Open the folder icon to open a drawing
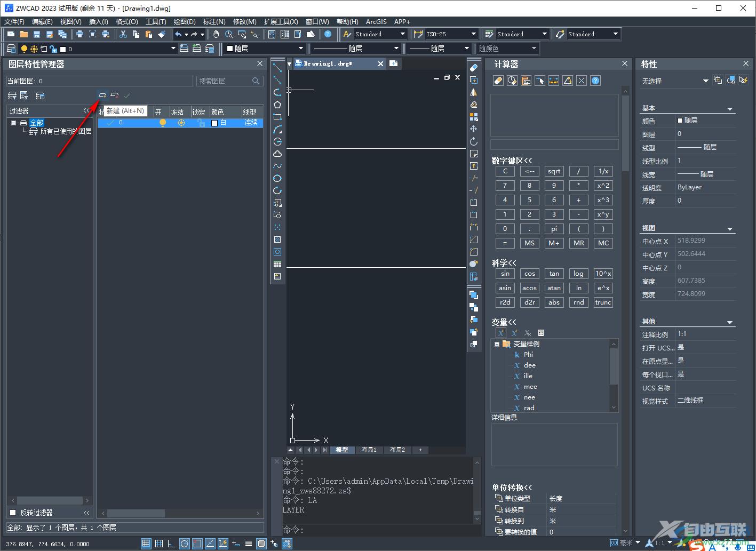Screen dimensions: 756x551 pos(24,34)
